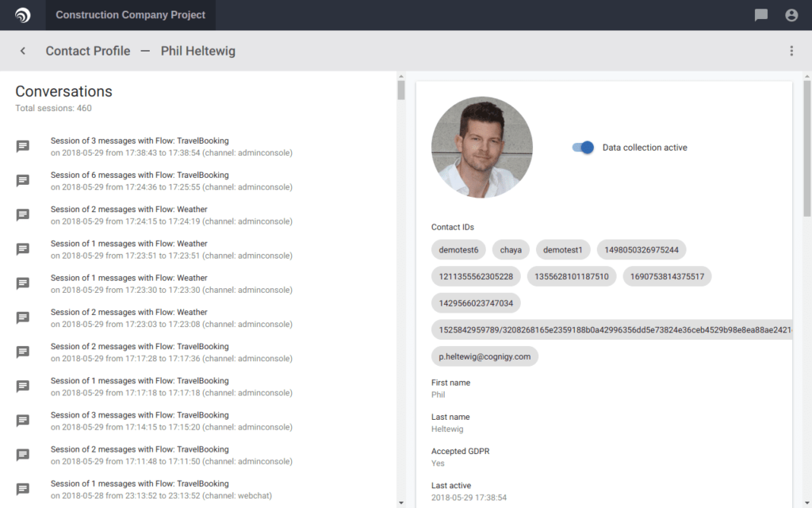Toggle the Data collection active switch
The height and width of the screenshot is (508, 812).
click(583, 148)
